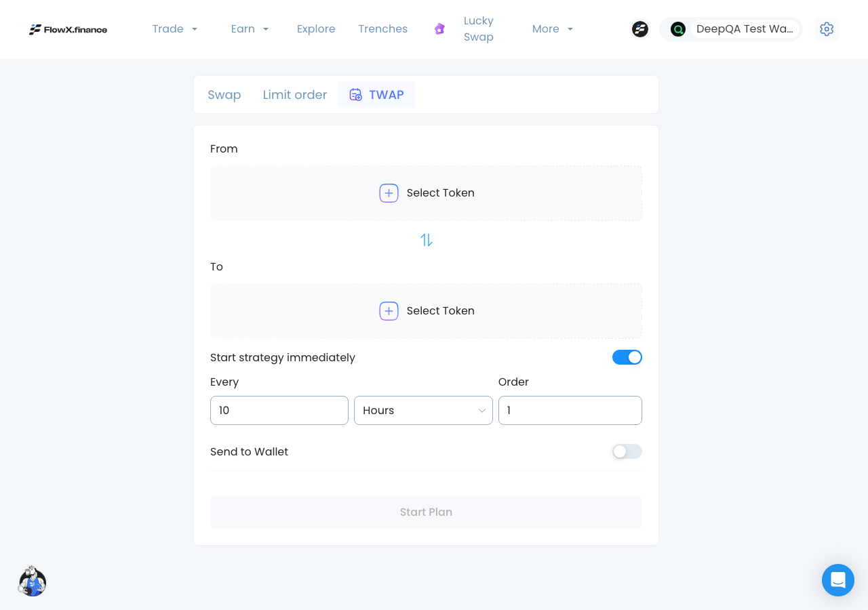Select Token in the From box
868x610 pixels.
click(426, 193)
